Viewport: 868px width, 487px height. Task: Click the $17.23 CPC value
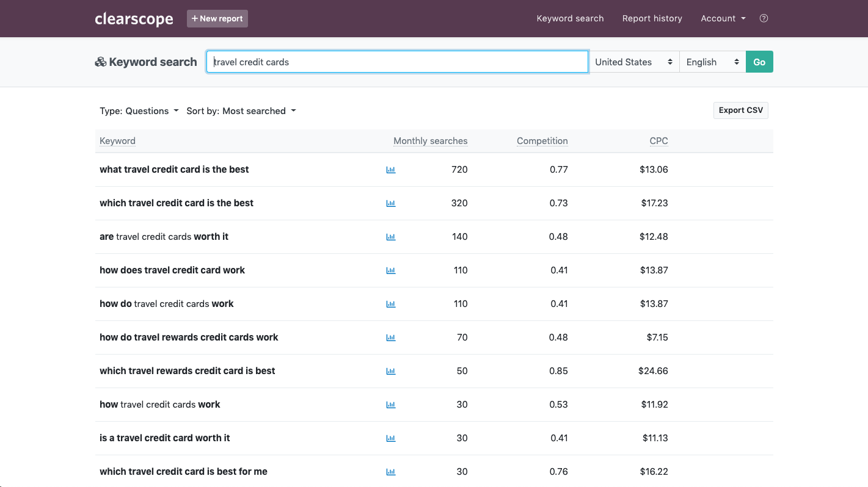point(654,203)
